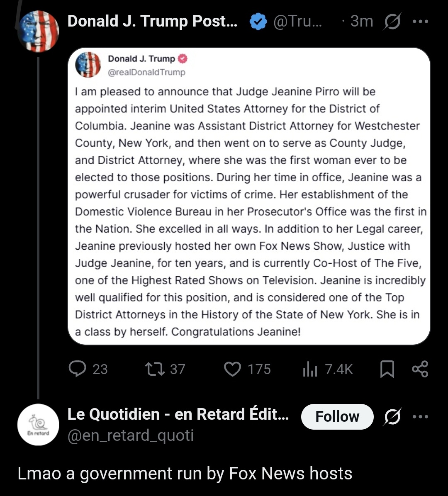Viewport: 448px width, 496px height.
Task: Open the @en_retard_quoti handle link
Action: (x=130, y=435)
